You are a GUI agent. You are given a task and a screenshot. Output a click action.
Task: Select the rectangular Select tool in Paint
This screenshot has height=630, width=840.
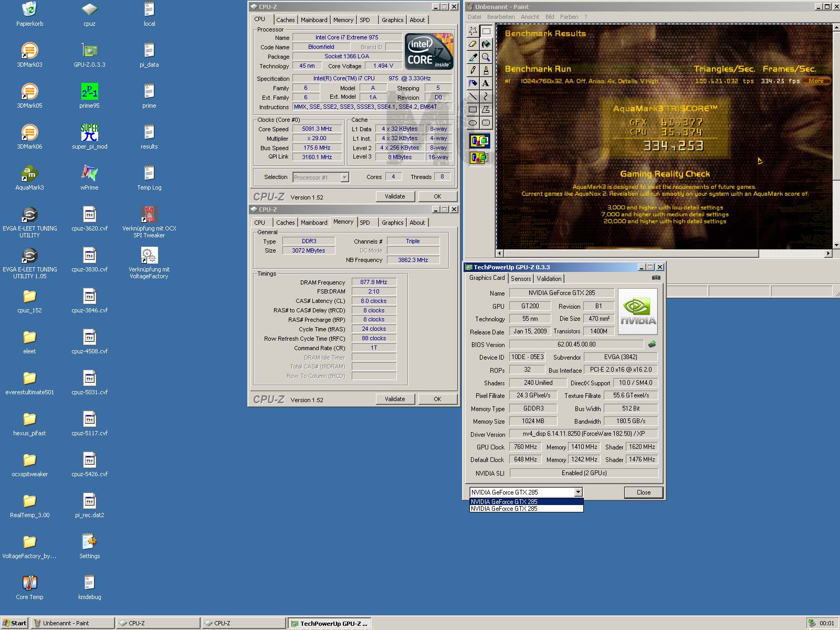click(x=486, y=31)
